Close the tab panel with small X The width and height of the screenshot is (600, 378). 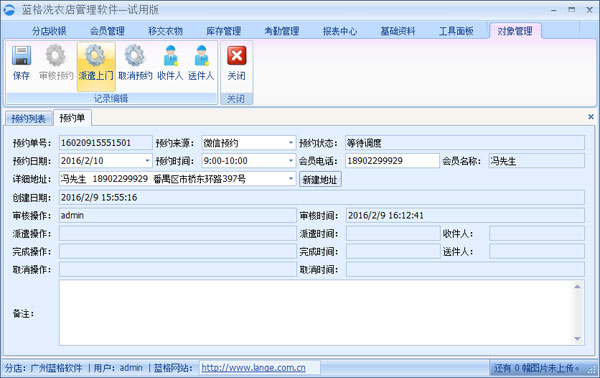(591, 117)
